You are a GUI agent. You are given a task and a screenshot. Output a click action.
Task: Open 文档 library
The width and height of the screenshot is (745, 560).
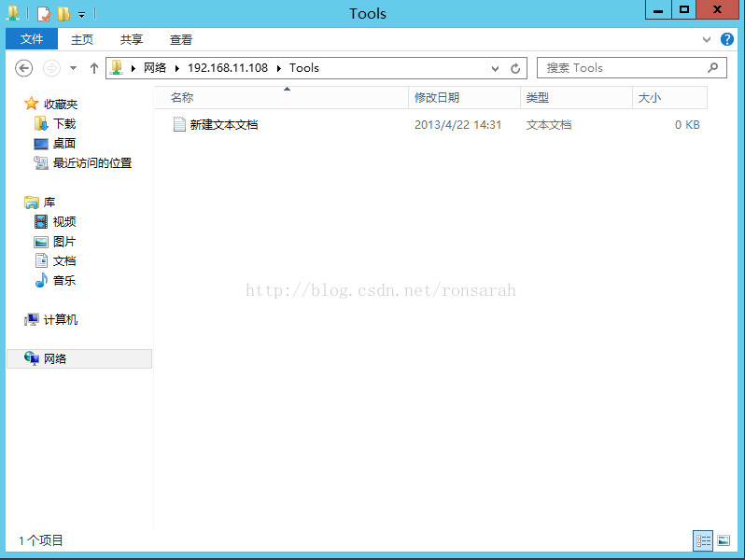click(64, 261)
